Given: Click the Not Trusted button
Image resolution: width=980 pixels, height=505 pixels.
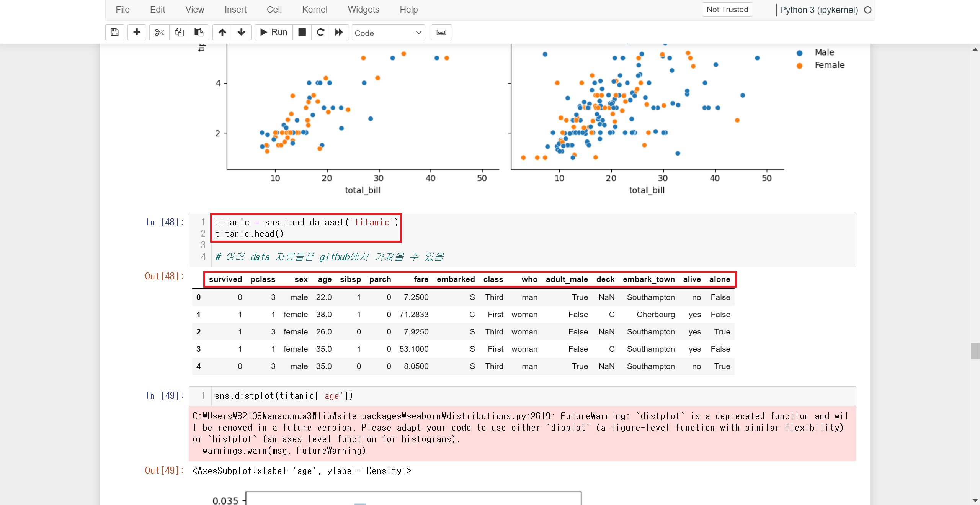Looking at the screenshot, I should (727, 10).
